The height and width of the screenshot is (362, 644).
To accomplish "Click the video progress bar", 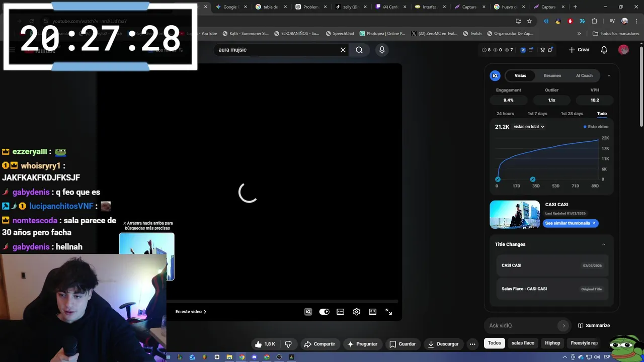I will click(282, 302).
